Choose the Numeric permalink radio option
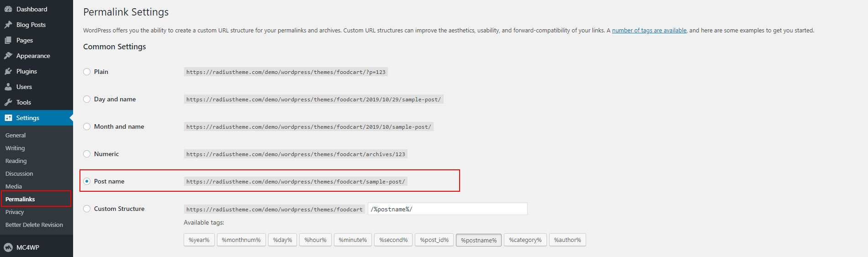Screen dimensions: 868x257 click(87, 154)
